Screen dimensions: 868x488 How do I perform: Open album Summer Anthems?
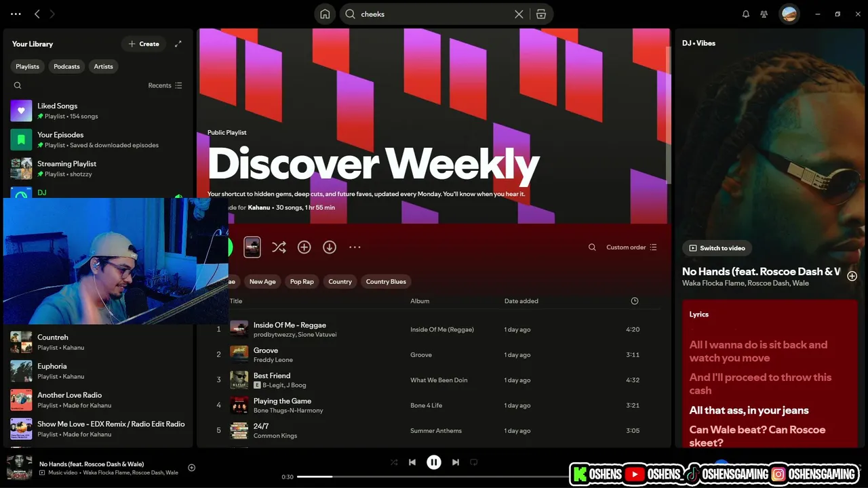[435, 431]
